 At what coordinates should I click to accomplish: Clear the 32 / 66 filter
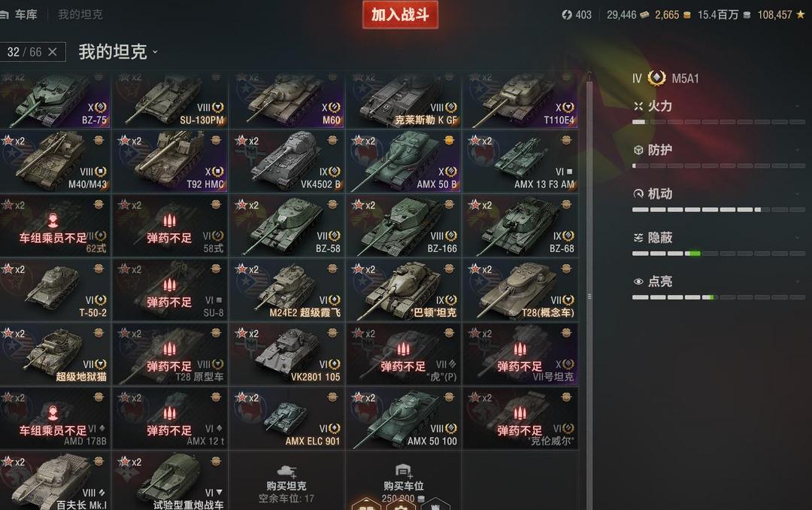pyautogui.click(x=53, y=52)
